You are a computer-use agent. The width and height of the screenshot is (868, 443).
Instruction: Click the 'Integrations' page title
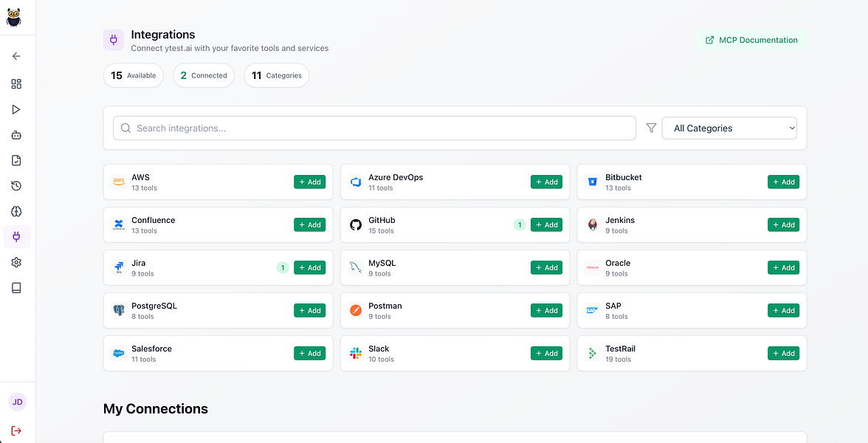pos(162,34)
